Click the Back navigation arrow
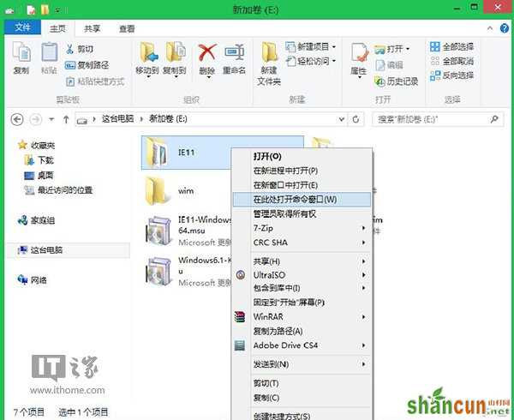The width and height of the screenshot is (514, 420). click(17, 119)
